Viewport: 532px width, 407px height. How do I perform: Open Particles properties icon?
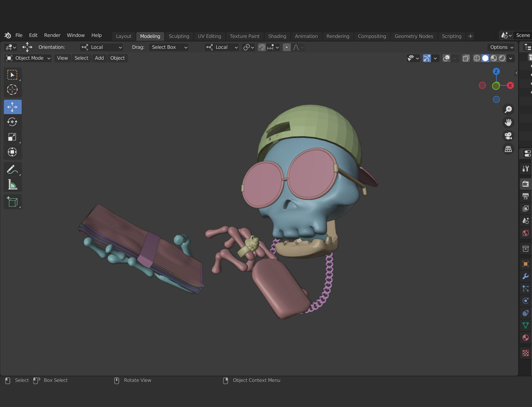526,288
